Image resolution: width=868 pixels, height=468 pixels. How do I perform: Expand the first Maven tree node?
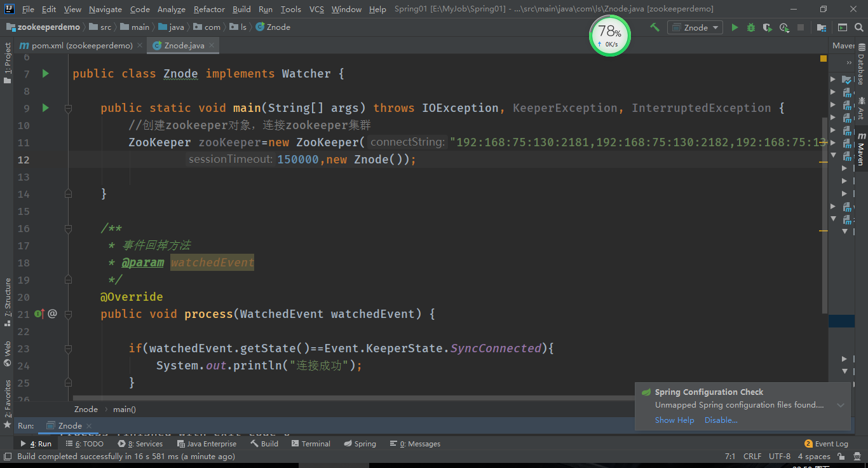[833, 79]
